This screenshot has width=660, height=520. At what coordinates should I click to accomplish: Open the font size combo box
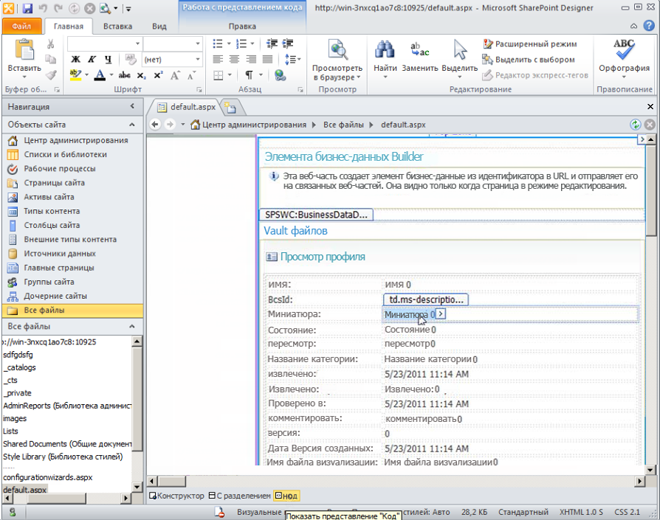172,43
